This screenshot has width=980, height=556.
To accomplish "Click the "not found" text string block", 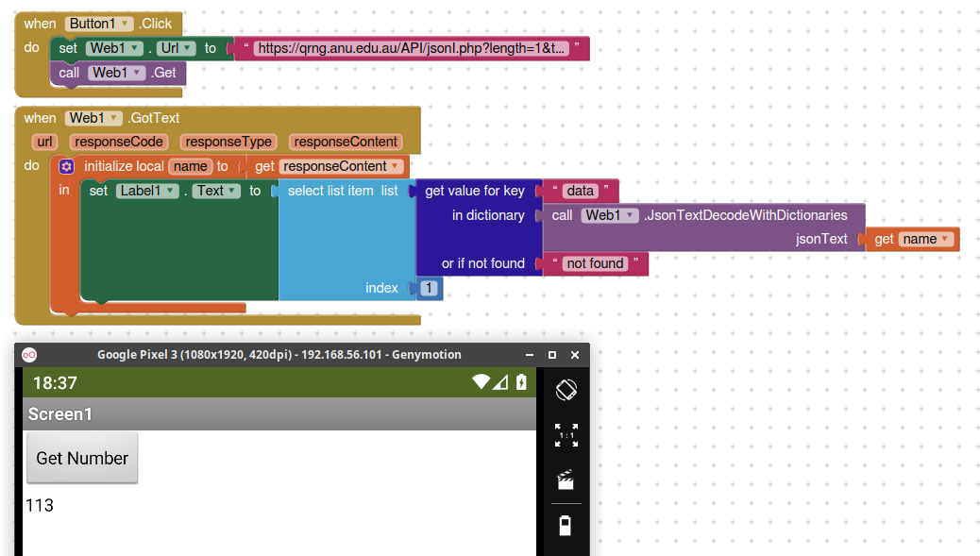I will (x=594, y=263).
